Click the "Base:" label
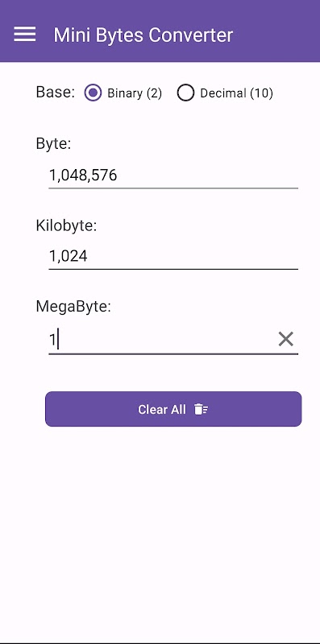Image resolution: width=320 pixels, height=644 pixels. [x=56, y=93]
